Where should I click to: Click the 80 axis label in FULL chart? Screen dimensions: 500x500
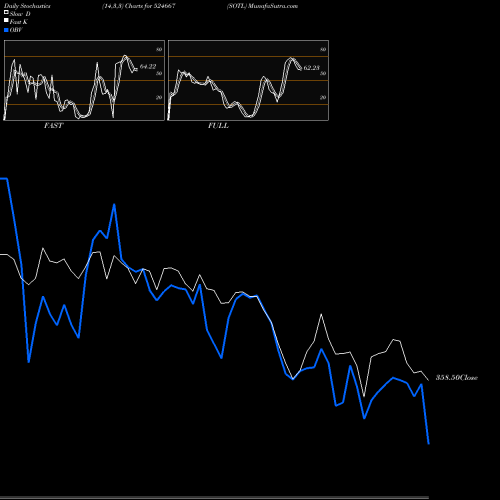coord(323,49)
